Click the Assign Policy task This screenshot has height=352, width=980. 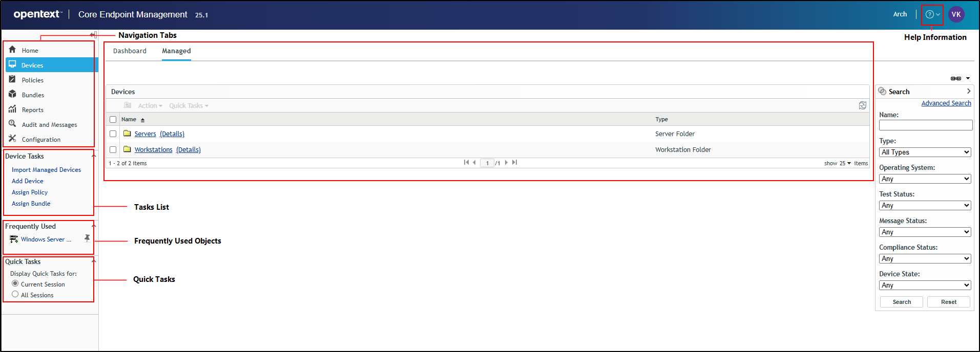click(29, 192)
